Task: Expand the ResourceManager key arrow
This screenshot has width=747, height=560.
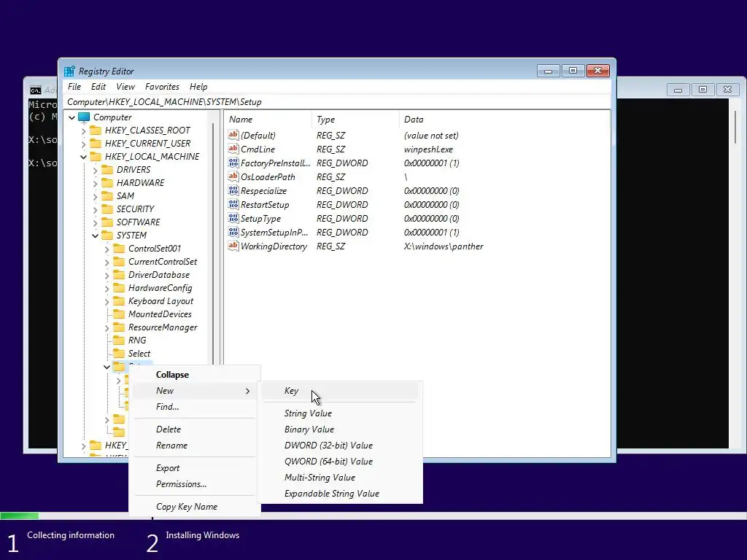Action: (107, 327)
